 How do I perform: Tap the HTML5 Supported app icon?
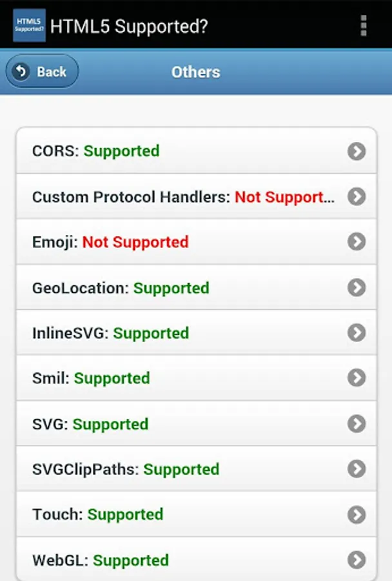29,25
